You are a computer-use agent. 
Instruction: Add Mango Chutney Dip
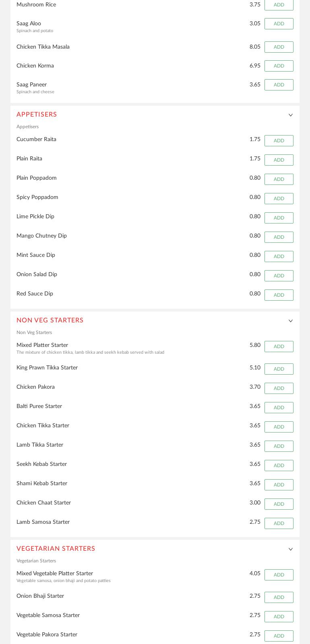[x=279, y=237]
